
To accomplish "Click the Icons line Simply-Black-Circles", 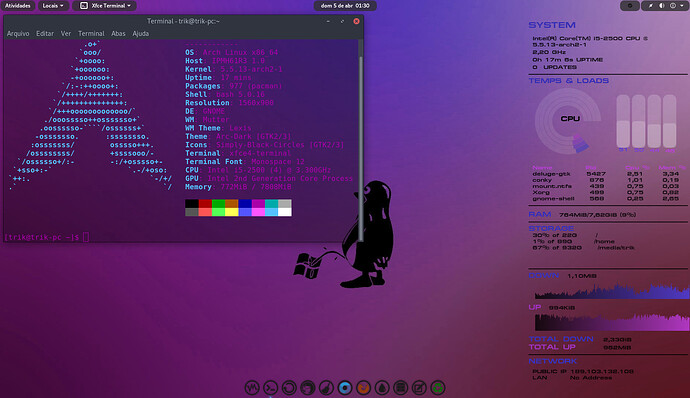I will (x=264, y=144).
